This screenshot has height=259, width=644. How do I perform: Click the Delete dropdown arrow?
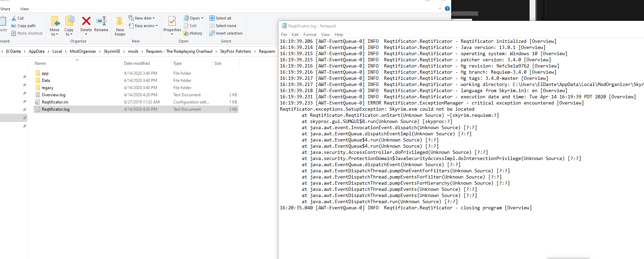point(86,34)
